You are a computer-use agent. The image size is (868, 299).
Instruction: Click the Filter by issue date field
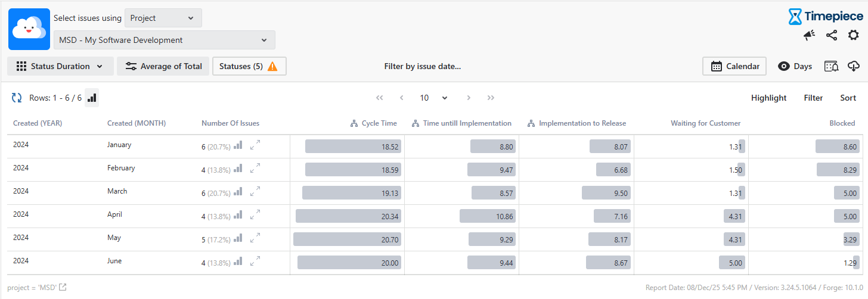(x=422, y=66)
